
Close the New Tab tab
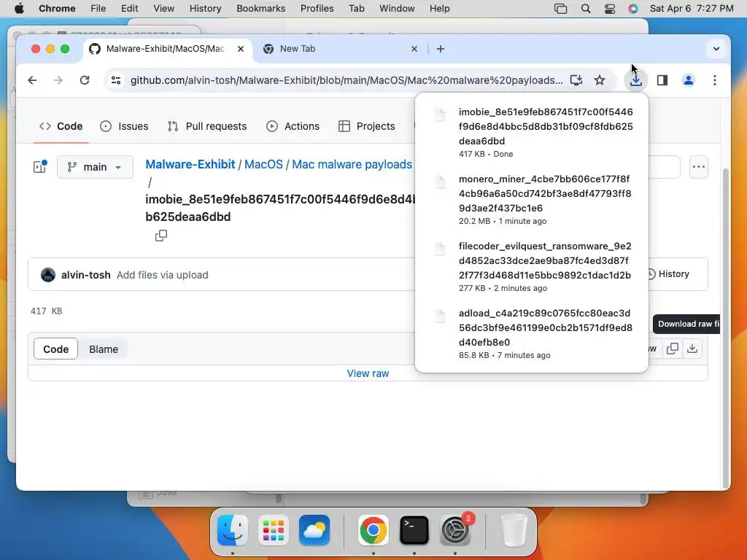point(414,49)
